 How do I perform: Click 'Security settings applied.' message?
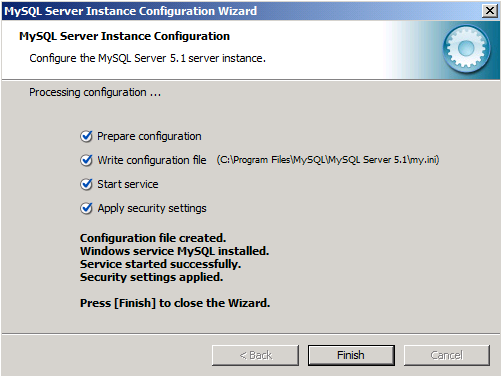coord(151,277)
